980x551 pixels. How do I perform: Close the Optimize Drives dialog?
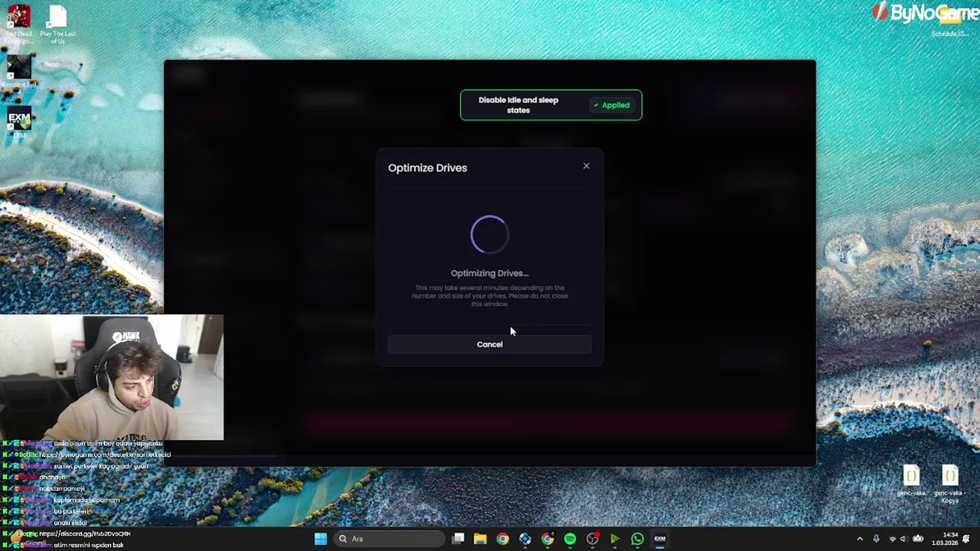(586, 166)
